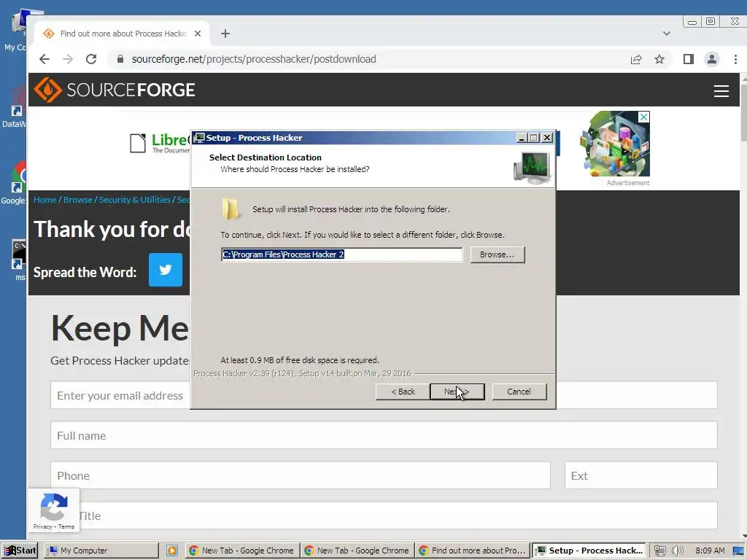Viewport: 747px width, 560px height.
Task: Click the padlock site info icon
Action: [x=120, y=59]
